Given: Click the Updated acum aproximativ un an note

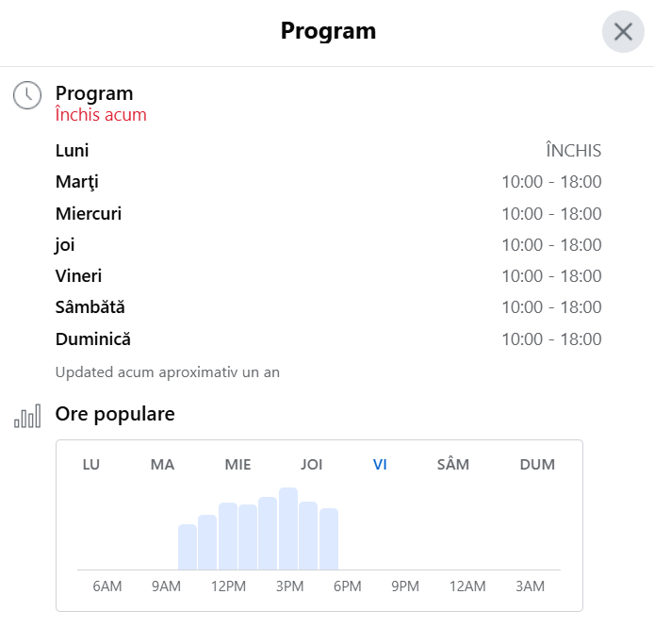Looking at the screenshot, I should 167,372.
